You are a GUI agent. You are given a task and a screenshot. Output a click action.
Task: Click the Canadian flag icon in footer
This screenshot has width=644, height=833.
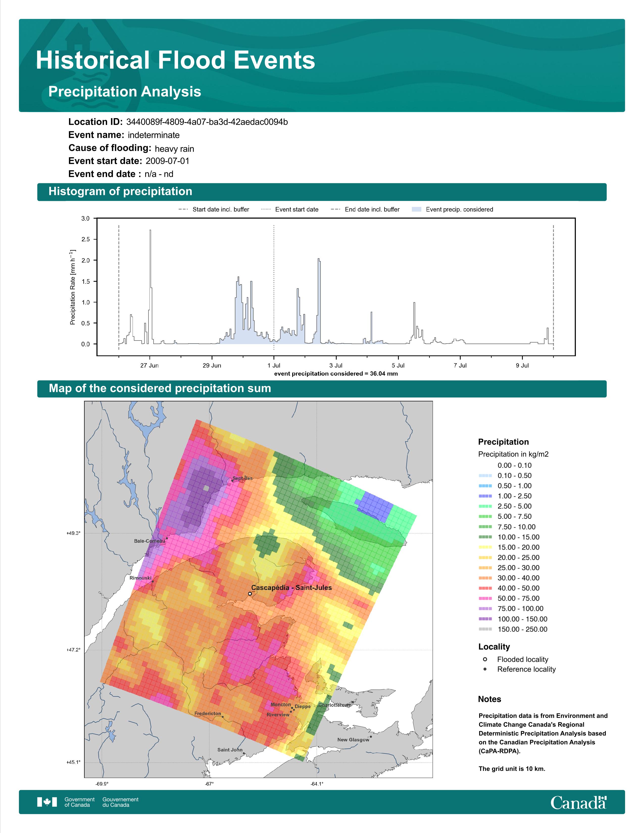click(x=47, y=802)
